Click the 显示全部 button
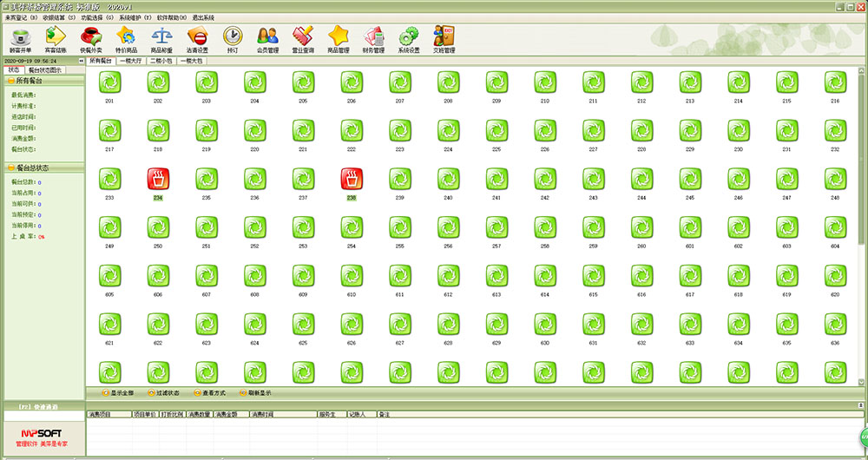The width and height of the screenshot is (868, 460). click(120, 393)
